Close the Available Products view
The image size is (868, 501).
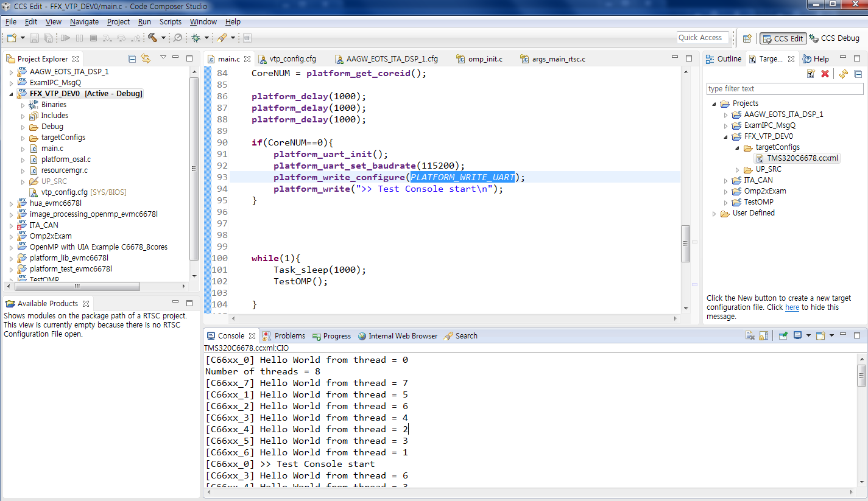point(86,303)
